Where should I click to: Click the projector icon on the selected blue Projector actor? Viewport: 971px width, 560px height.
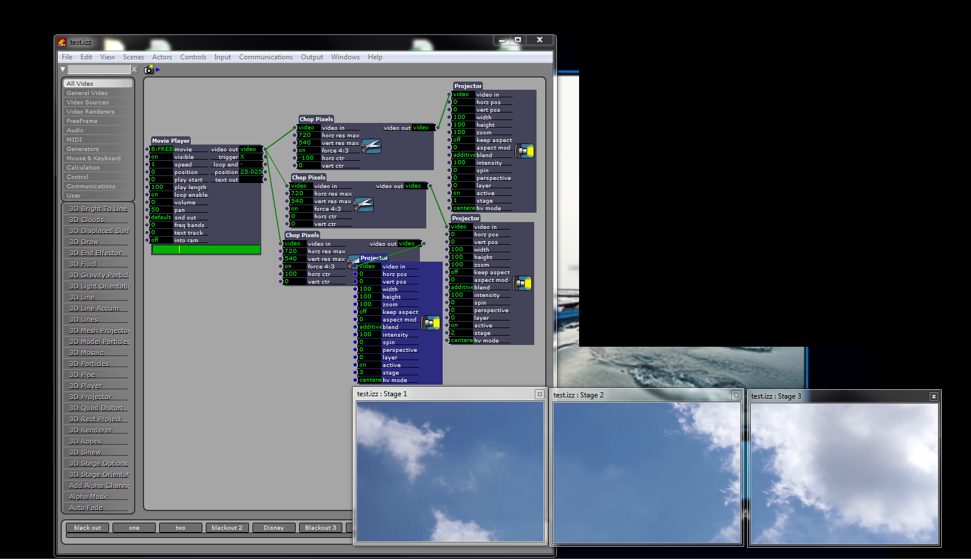(431, 323)
